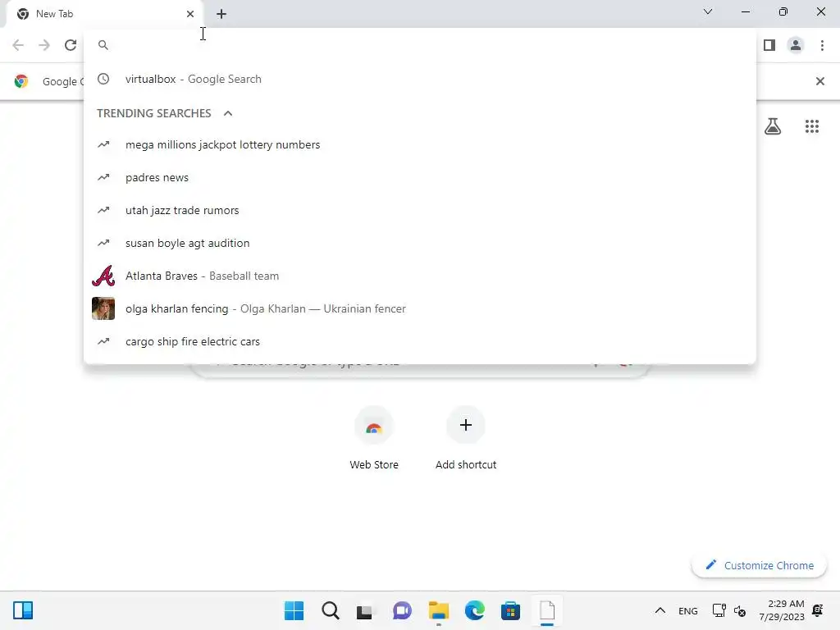Open the profile avatar icon
Image resolution: width=840 pixels, height=630 pixels.
click(796, 45)
